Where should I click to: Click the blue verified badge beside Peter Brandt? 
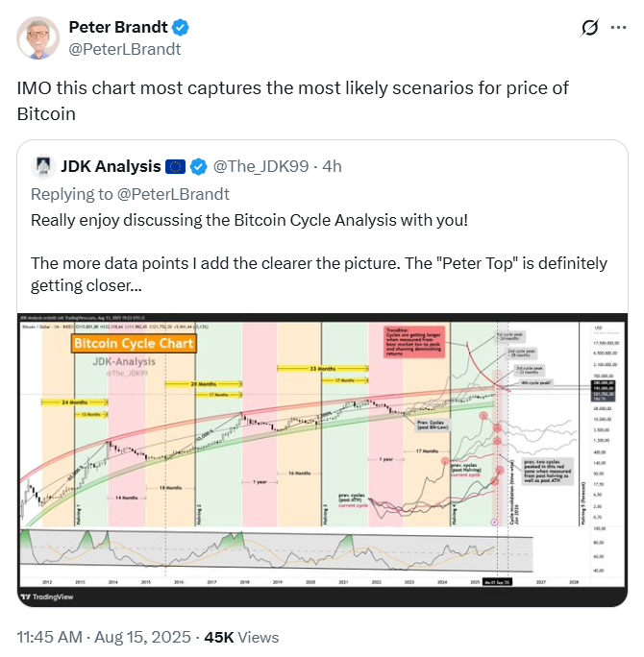pyautogui.click(x=181, y=27)
